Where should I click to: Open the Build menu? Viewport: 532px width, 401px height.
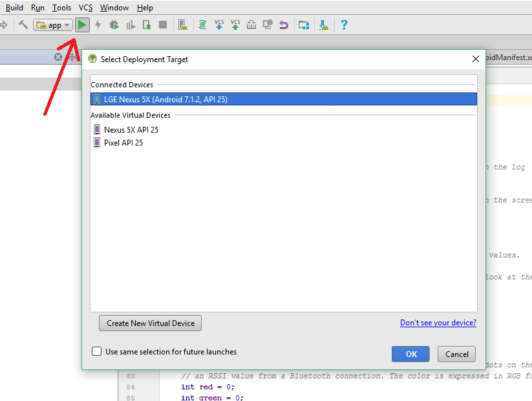coord(14,7)
